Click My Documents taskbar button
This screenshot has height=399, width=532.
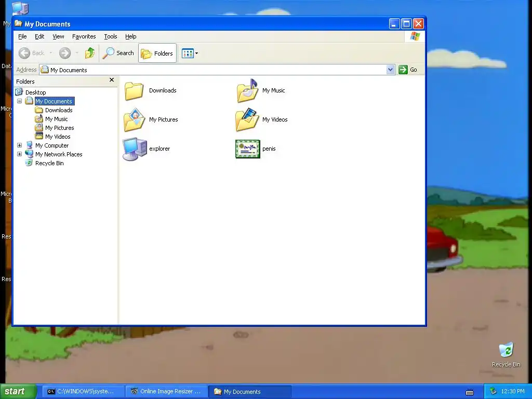point(249,392)
